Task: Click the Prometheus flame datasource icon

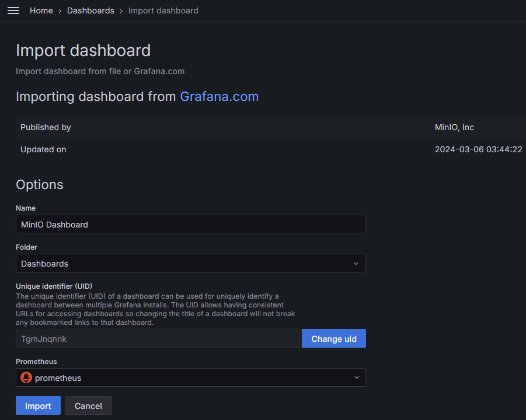Action: pos(26,377)
